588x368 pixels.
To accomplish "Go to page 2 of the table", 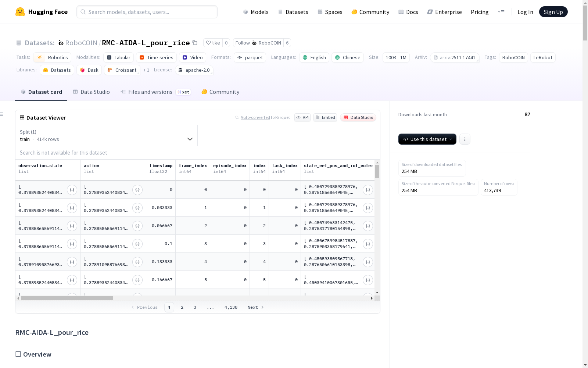I will [182, 307].
